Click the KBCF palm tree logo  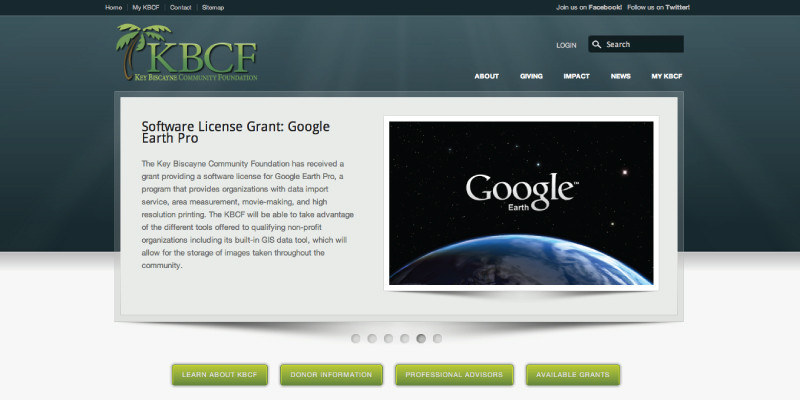pos(187,52)
